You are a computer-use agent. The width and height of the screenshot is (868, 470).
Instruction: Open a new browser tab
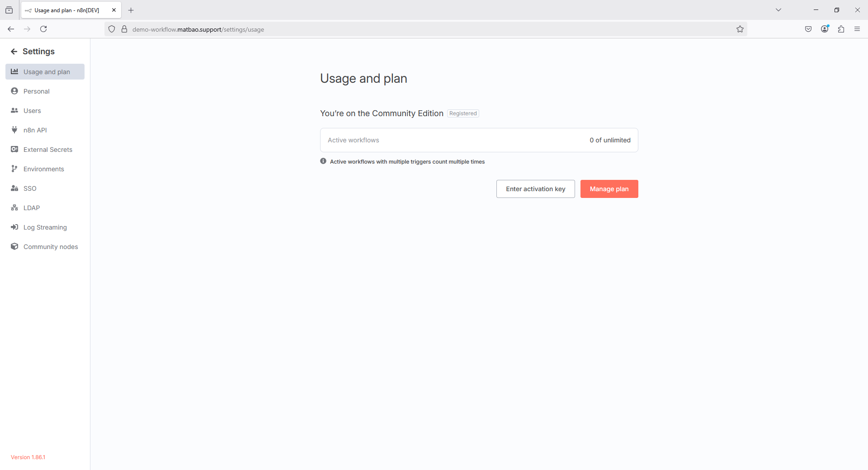(131, 10)
